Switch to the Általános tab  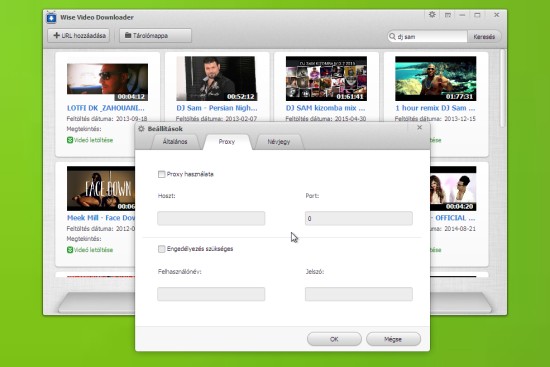click(175, 142)
